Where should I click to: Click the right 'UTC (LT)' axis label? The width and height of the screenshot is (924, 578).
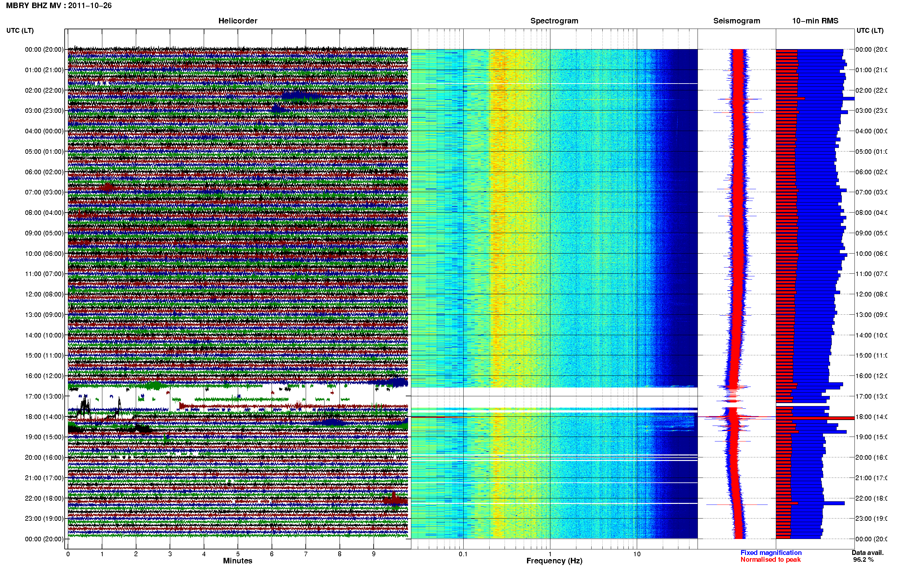870,31
